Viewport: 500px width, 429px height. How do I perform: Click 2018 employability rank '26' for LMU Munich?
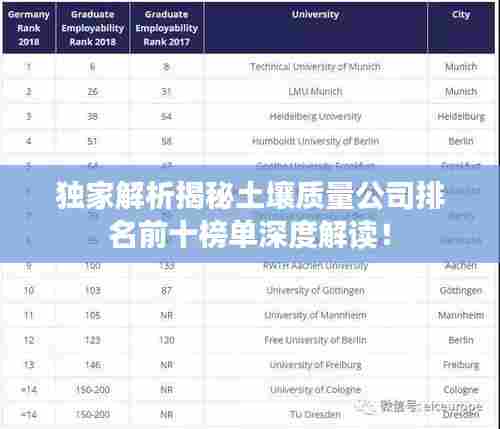point(93,92)
